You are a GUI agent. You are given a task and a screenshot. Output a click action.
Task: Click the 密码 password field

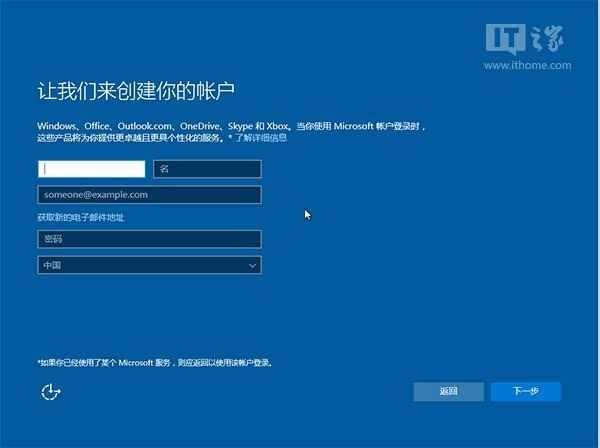pyautogui.click(x=149, y=239)
